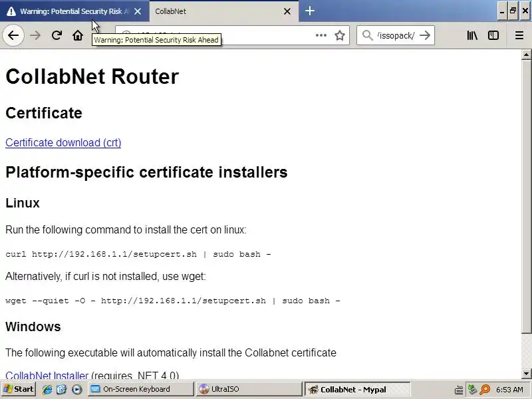
Task: Click the CollabNet Router heading
Action: tap(92, 76)
